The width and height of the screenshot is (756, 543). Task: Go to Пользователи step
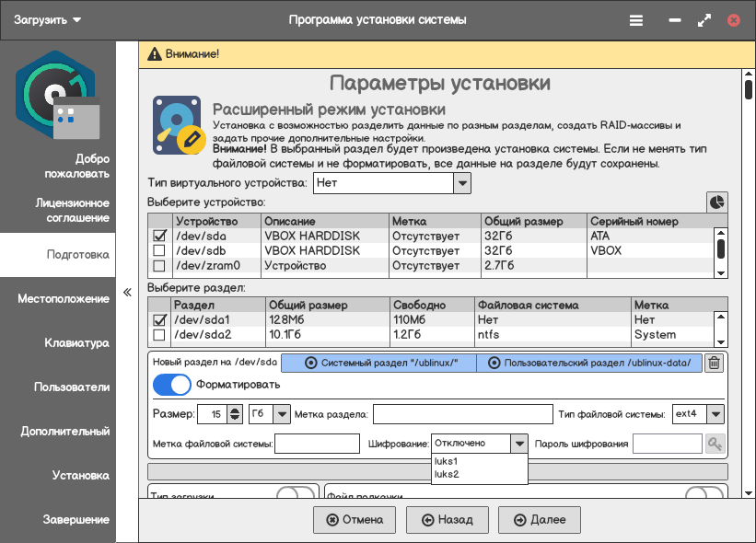coord(72,387)
